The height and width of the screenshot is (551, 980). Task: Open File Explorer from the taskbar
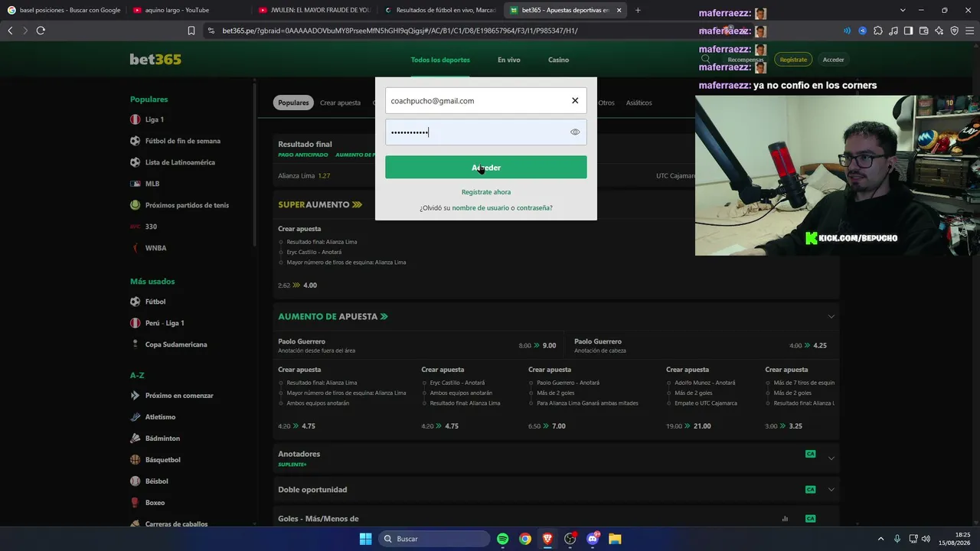click(615, 539)
